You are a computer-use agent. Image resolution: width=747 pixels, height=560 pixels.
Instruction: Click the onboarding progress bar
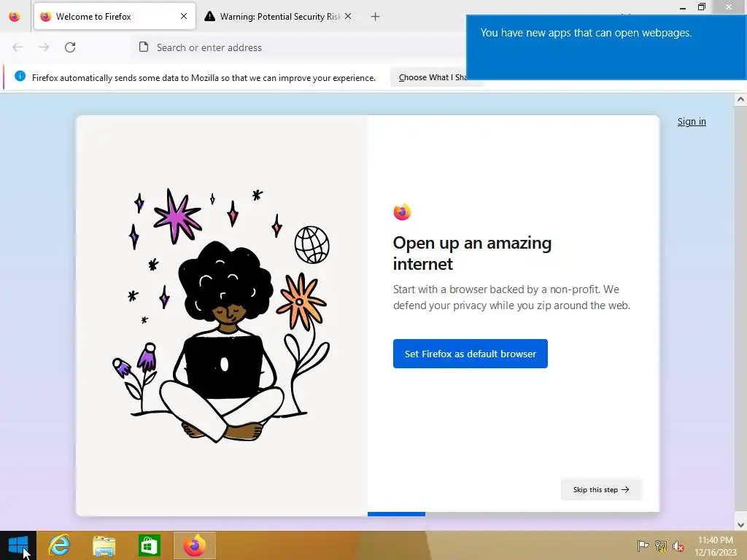pyautogui.click(x=514, y=514)
